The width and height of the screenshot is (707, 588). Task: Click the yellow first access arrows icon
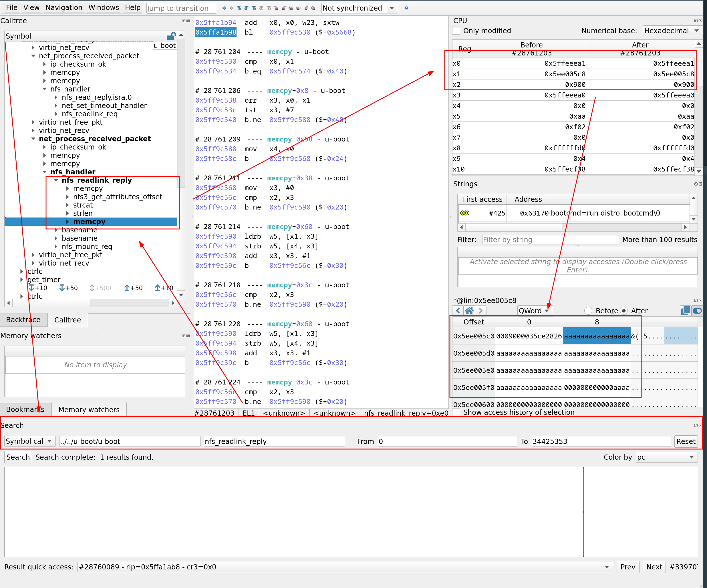coord(464,213)
